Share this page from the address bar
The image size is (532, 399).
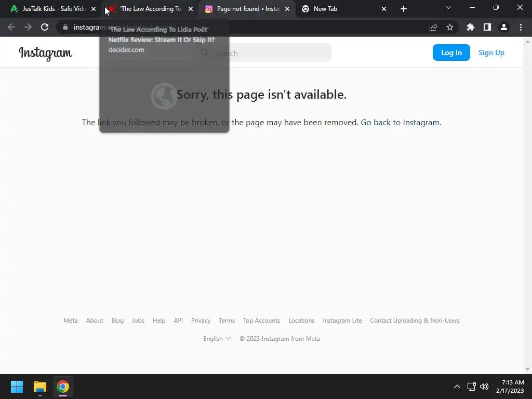click(433, 28)
